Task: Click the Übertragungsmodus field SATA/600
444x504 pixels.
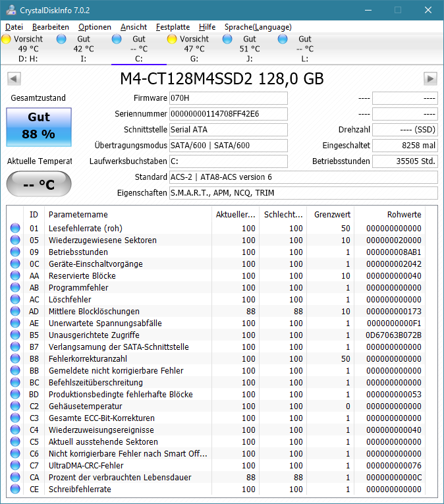Action: tap(229, 146)
